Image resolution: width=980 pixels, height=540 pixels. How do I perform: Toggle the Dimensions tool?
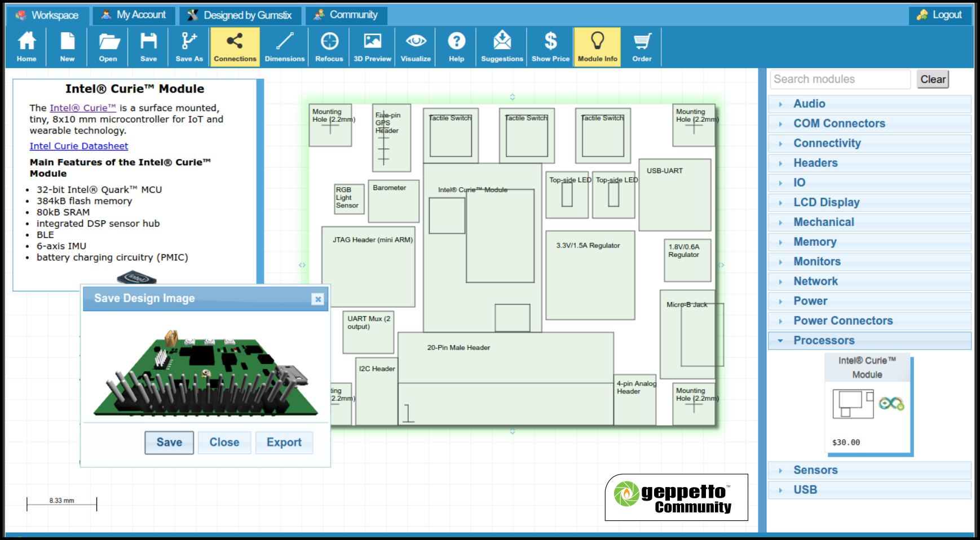pyautogui.click(x=285, y=47)
